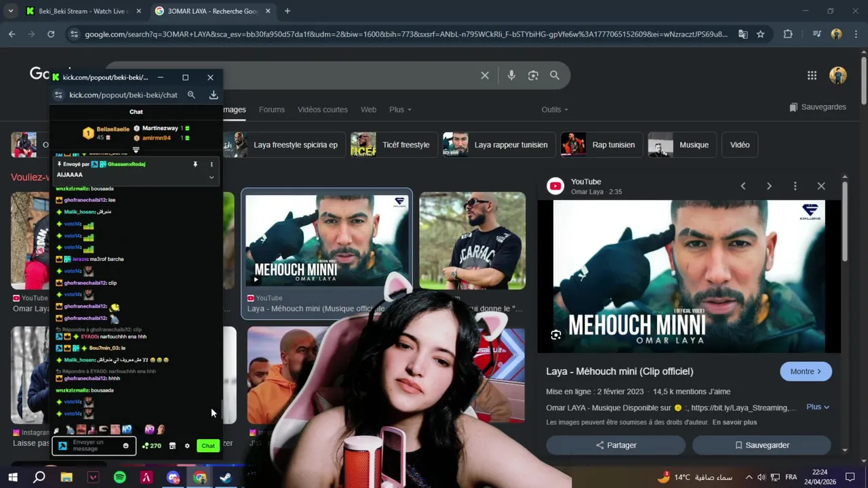Select the Laya rappeur tunisien chip
Image resolution: width=868 pixels, height=488 pixels.
498,144
